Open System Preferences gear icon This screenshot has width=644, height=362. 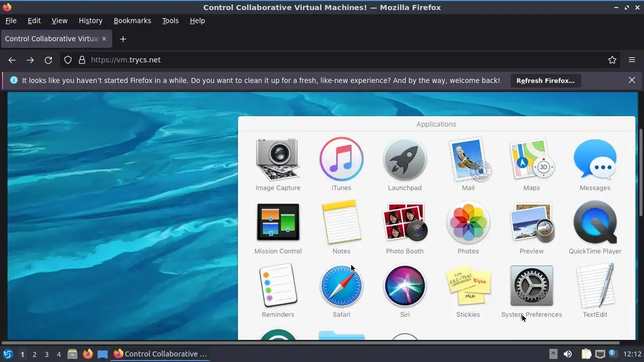tap(531, 286)
